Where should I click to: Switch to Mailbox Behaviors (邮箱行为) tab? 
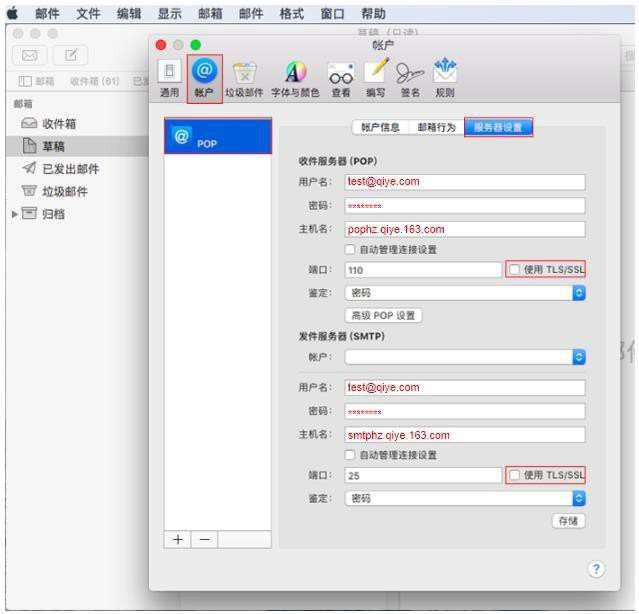click(x=436, y=127)
